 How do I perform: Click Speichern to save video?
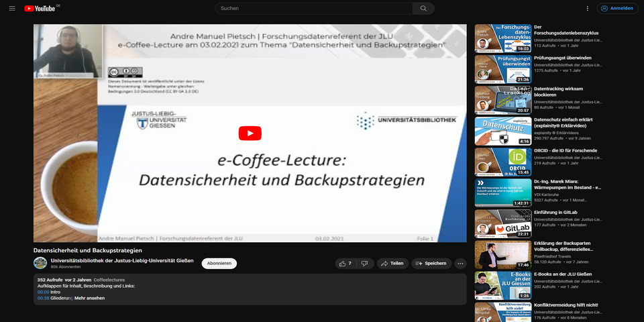coord(431,263)
